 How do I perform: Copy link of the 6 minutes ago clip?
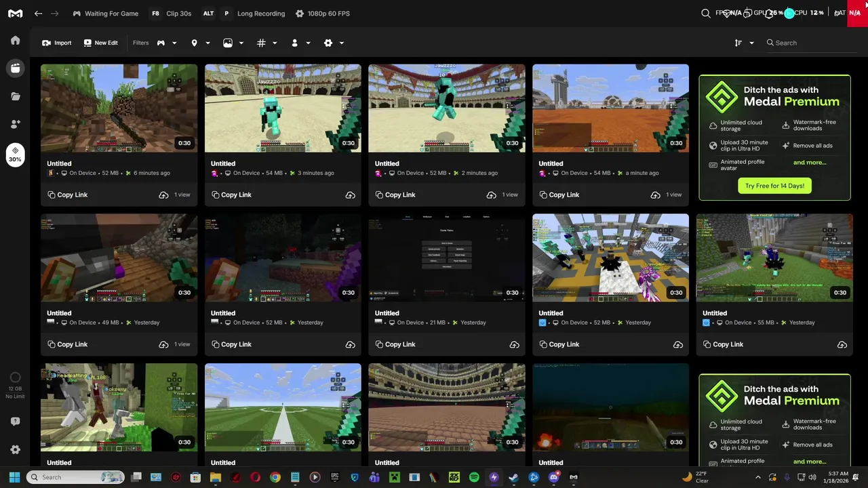[67, 195]
